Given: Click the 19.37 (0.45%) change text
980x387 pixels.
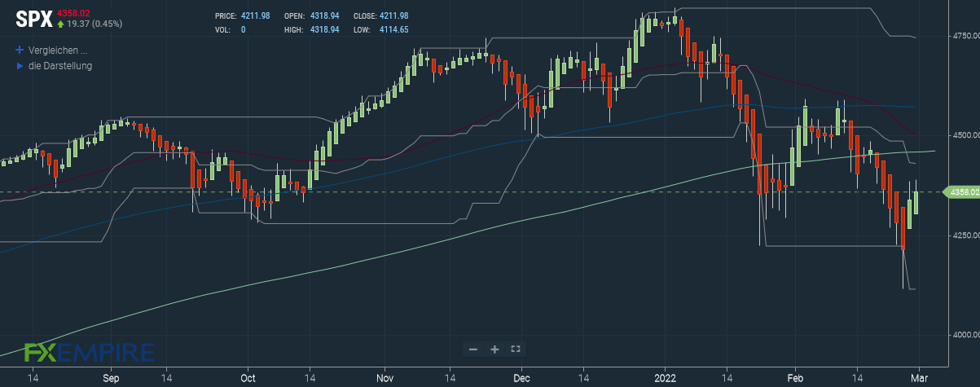Looking at the screenshot, I should [x=94, y=24].
